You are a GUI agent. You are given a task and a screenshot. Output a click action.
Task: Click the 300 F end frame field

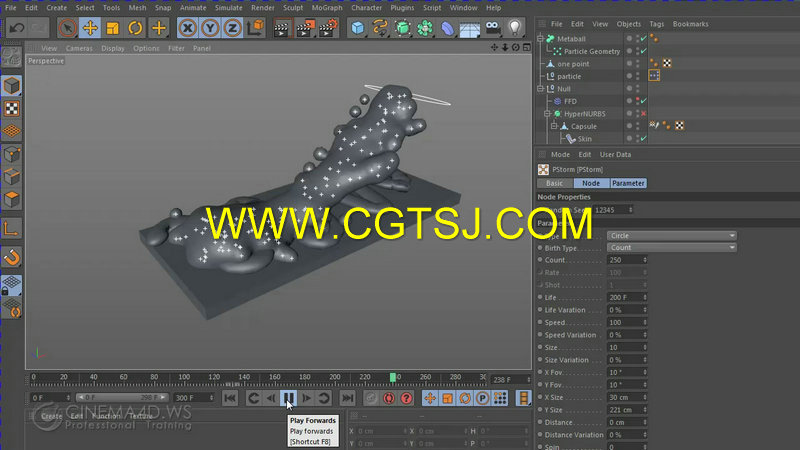click(194, 397)
